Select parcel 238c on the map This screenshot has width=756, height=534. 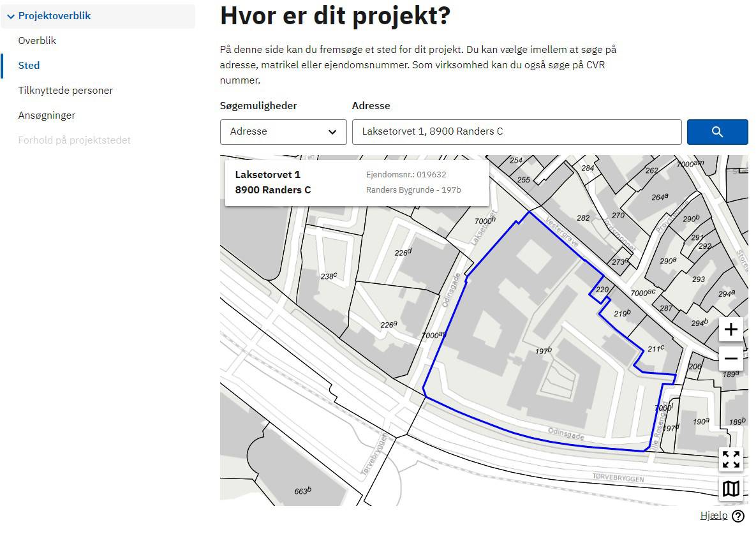click(328, 277)
